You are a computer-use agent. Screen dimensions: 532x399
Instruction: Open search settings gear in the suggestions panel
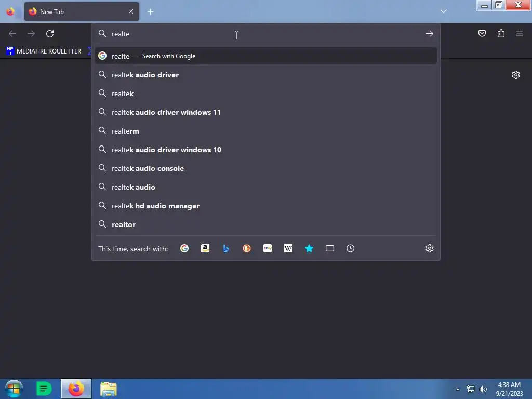(x=430, y=248)
